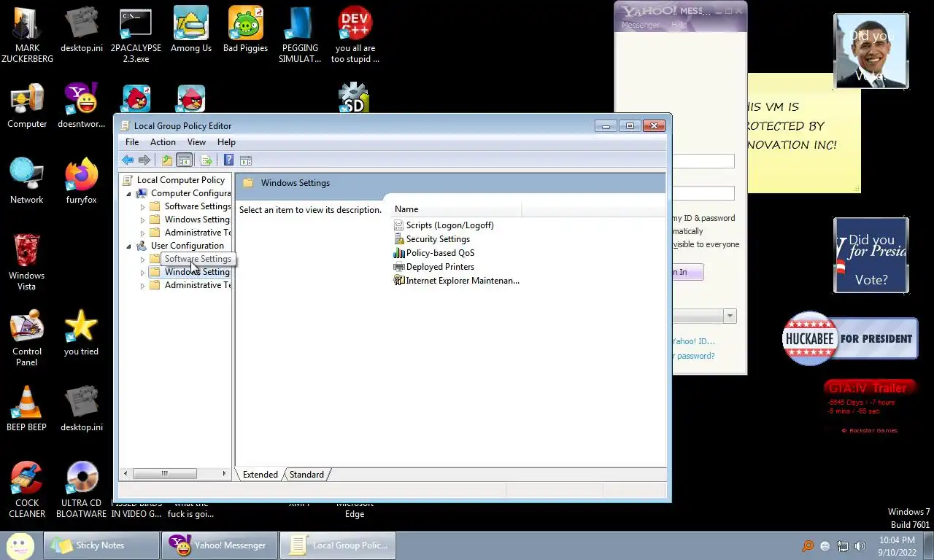Click the scrollbar right arrow in tree pane
The width and height of the screenshot is (934, 560).
224,474
